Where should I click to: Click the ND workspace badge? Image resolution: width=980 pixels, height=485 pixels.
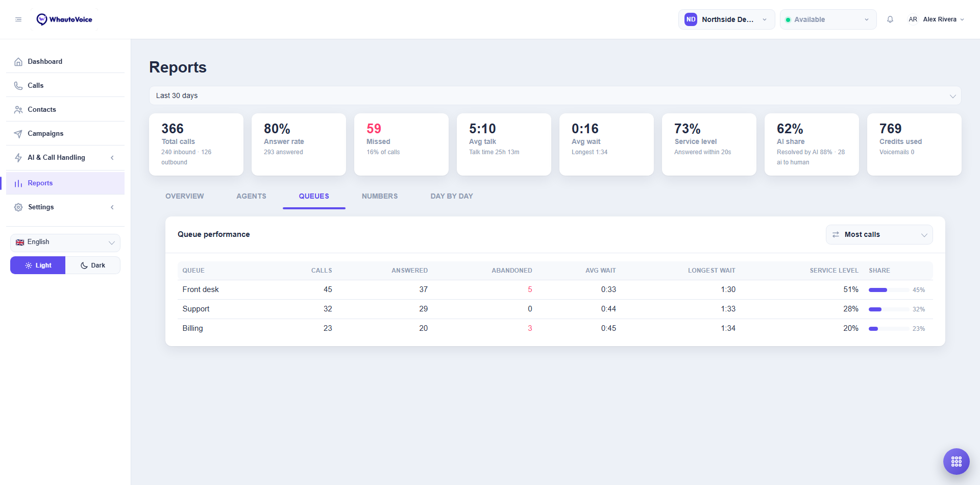click(691, 19)
